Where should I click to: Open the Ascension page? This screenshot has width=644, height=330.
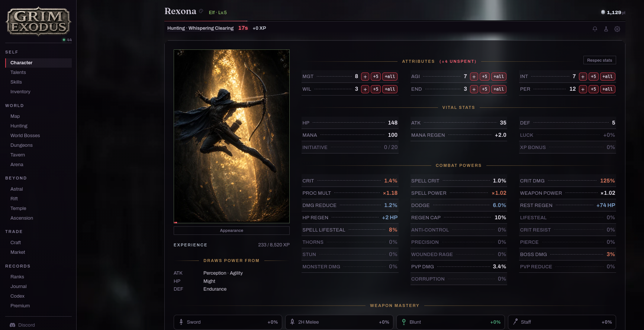[x=39, y=218]
